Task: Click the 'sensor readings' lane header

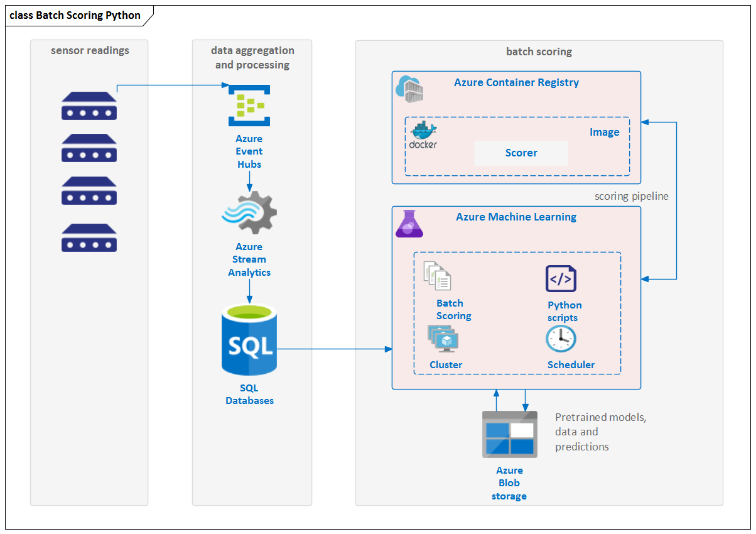Action: coord(90,50)
